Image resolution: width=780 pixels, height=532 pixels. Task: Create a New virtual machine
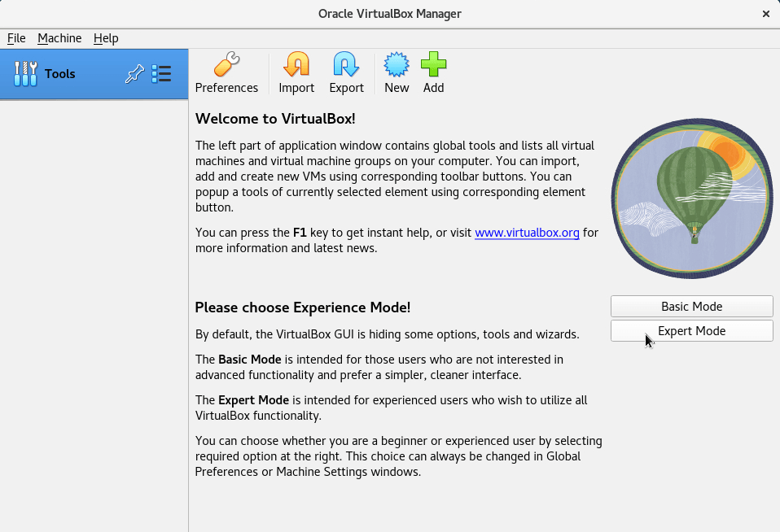(397, 72)
